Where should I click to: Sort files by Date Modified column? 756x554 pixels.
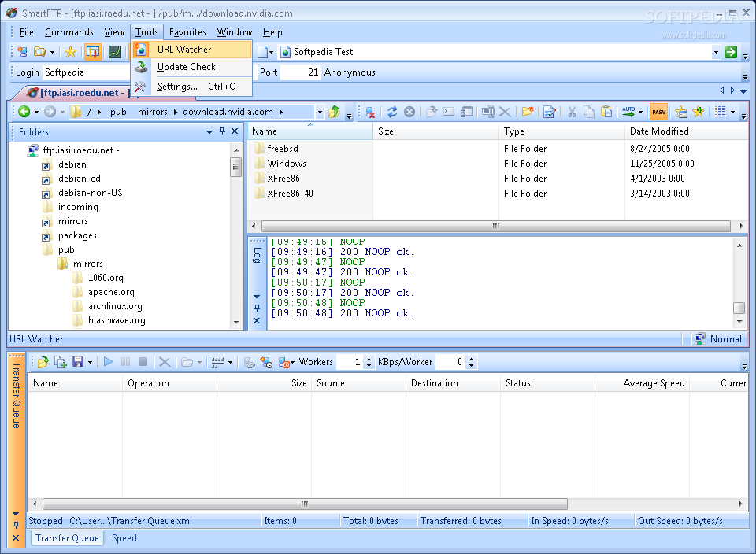[x=686, y=131]
